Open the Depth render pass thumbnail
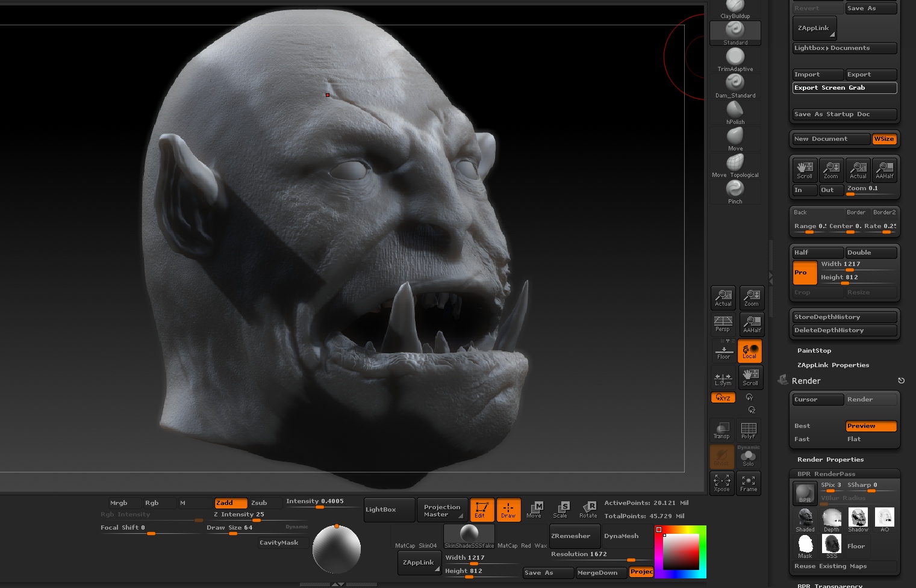Screen dimensions: 916x588 (x=832, y=520)
